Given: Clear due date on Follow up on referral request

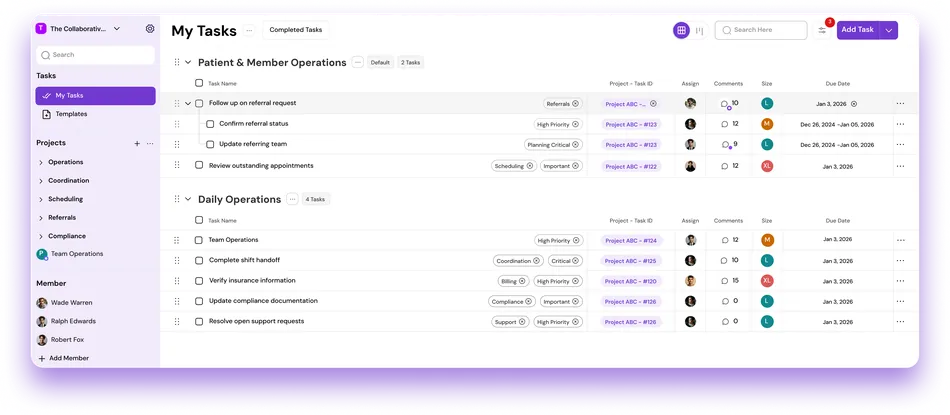Looking at the screenshot, I should (854, 104).
